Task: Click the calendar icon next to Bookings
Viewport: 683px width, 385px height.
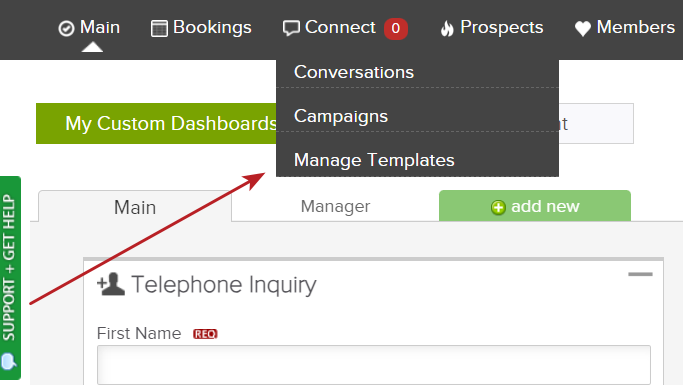Action: 159,29
